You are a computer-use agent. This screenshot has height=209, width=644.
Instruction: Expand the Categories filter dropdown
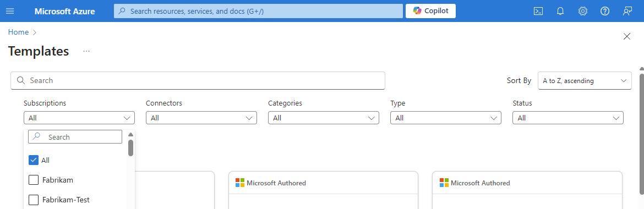point(324,118)
